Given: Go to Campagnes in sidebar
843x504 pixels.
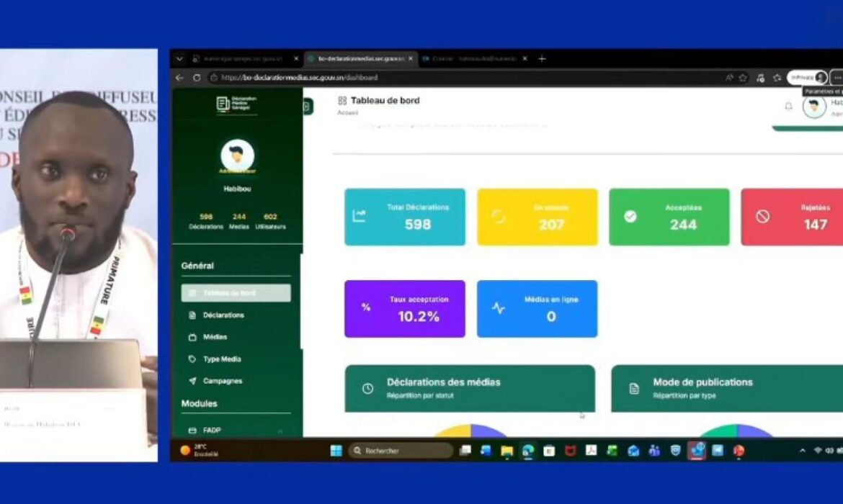Looking at the screenshot, I should click(x=223, y=381).
